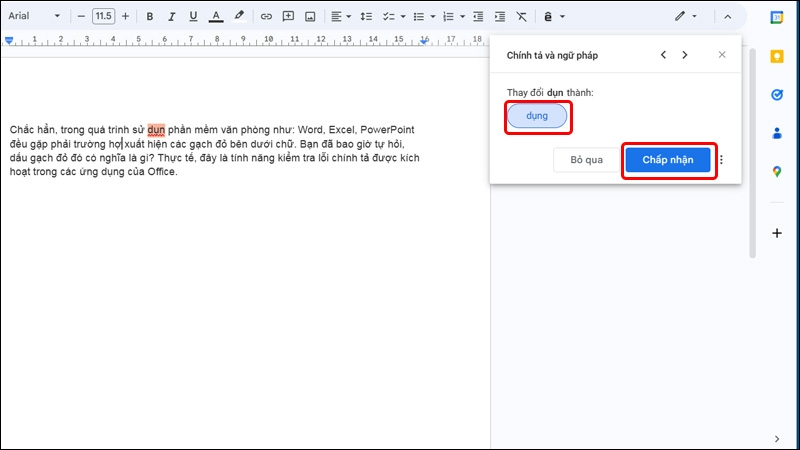800x450 pixels.
Task: Insert an image using toolbar icon
Action: pos(310,16)
